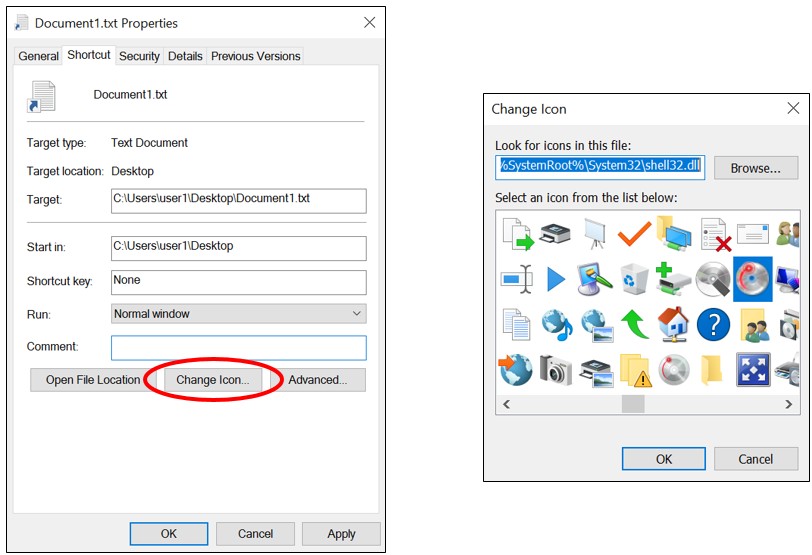Click Browse... in Change Icon dialog
812x555 pixels.
[756, 168]
